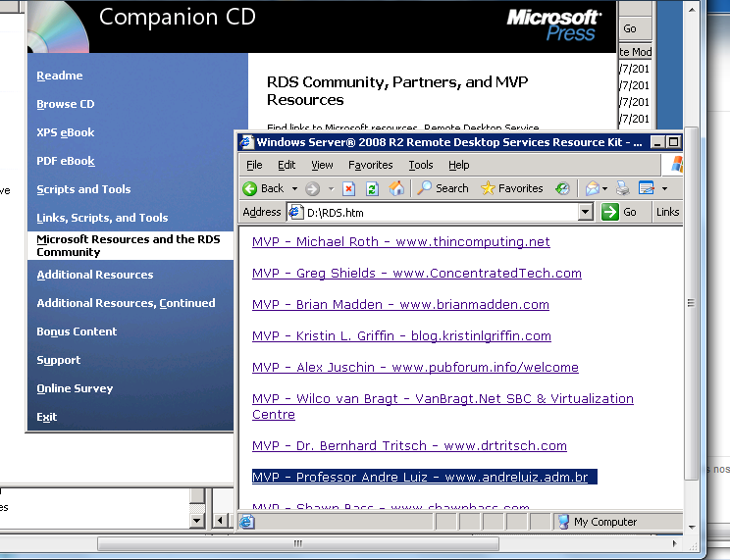Select Readme in Companion CD menu
The image size is (730, 560).
point(60,76)
